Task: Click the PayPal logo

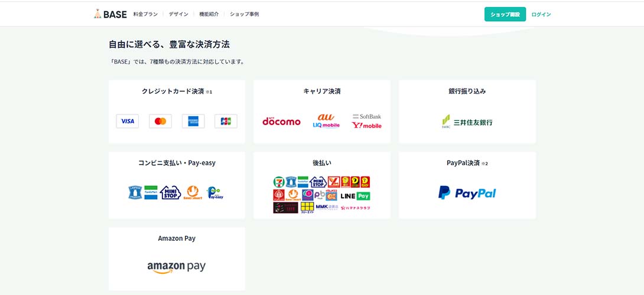Action: [467, 193]
